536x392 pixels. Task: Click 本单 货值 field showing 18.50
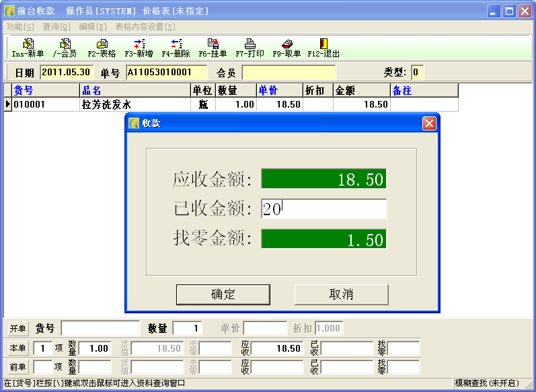pos(157,348)
